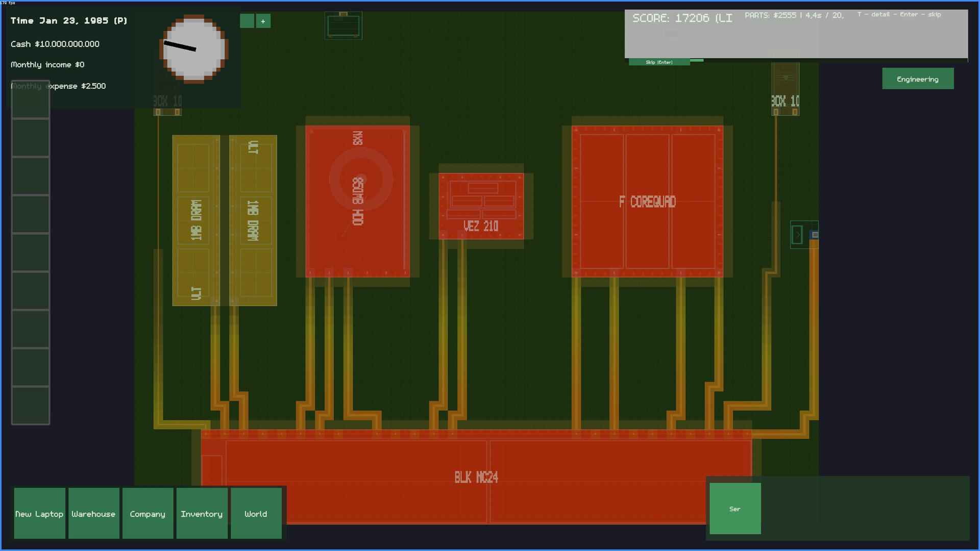Click the 'T - detail - Enter - skip' hint
This screenshot has height=551, width=980.
tap(899, 14)
